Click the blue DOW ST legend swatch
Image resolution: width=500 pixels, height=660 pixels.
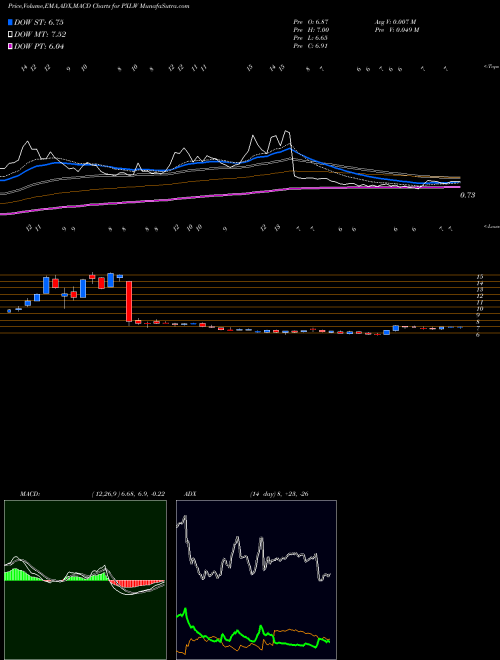(10, 22)
